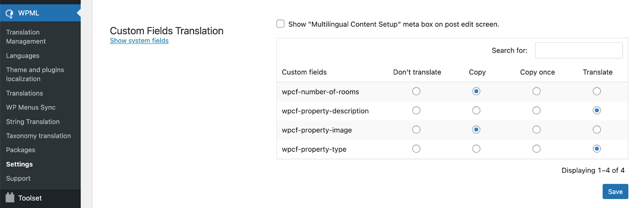The image size is (644, 208).
Task: Open the Support menu item
Action: pos(18,178)
